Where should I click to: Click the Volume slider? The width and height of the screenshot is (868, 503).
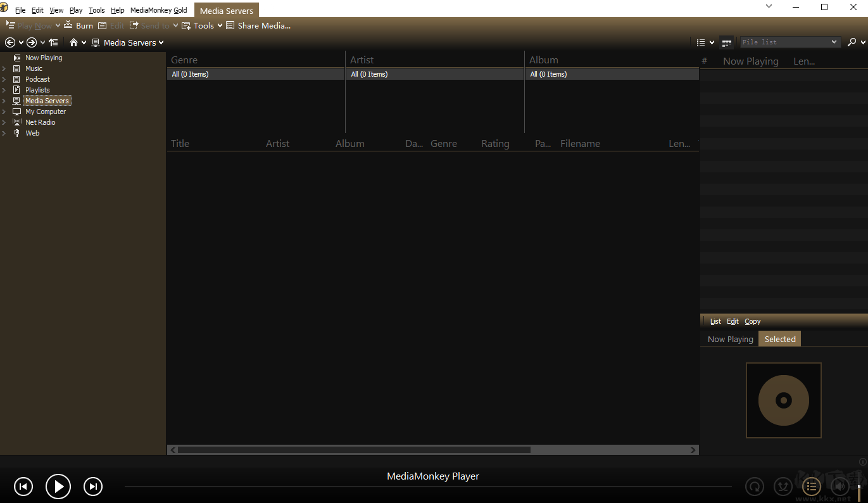click(x=860, y=487)
